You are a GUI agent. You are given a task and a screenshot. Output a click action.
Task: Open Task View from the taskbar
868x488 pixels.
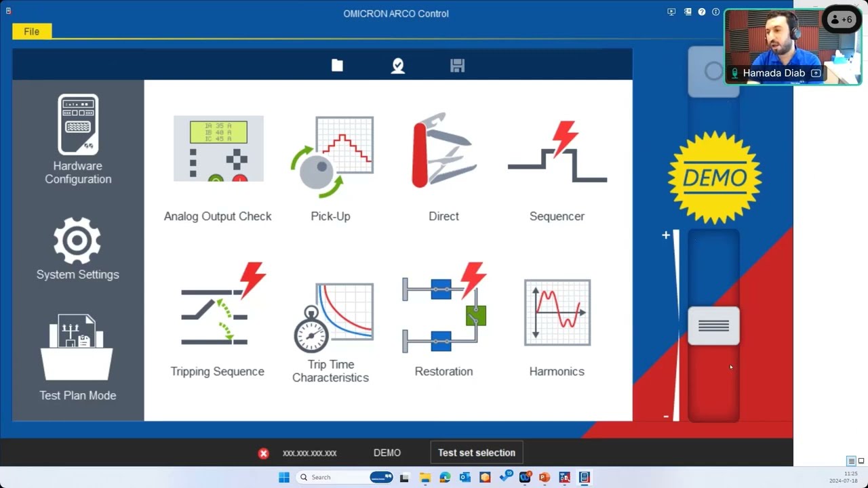405,477
